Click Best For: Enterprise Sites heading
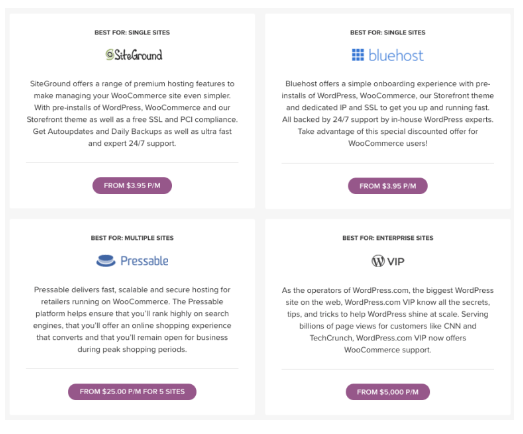The height and width of the screenshot is (434, 523). pyautogui.click(x=388, y=238)
